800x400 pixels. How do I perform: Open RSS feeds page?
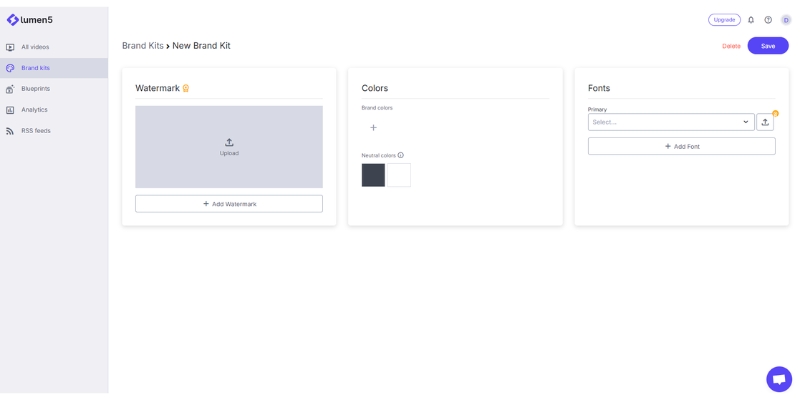54,131
